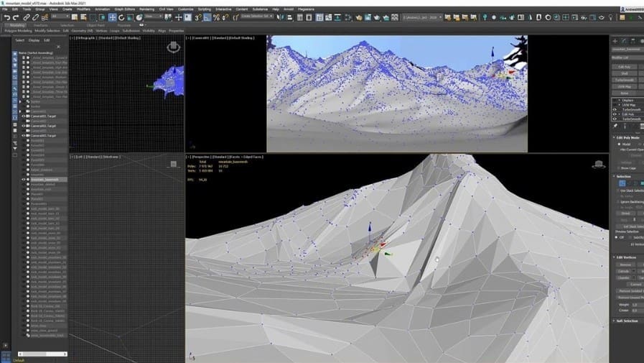Open the Rendering menu
The height and width of the screenshot is (363, 644).
[x=146, y=9]
